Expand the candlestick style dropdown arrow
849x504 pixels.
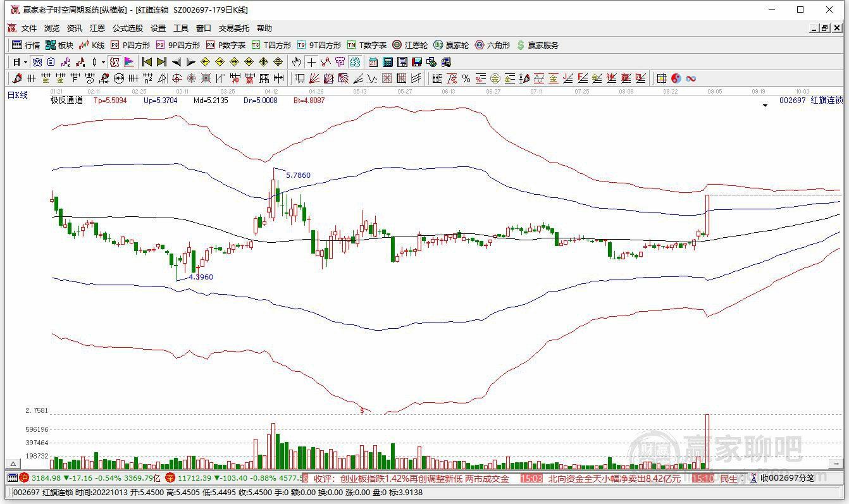[x=103, y=63]
